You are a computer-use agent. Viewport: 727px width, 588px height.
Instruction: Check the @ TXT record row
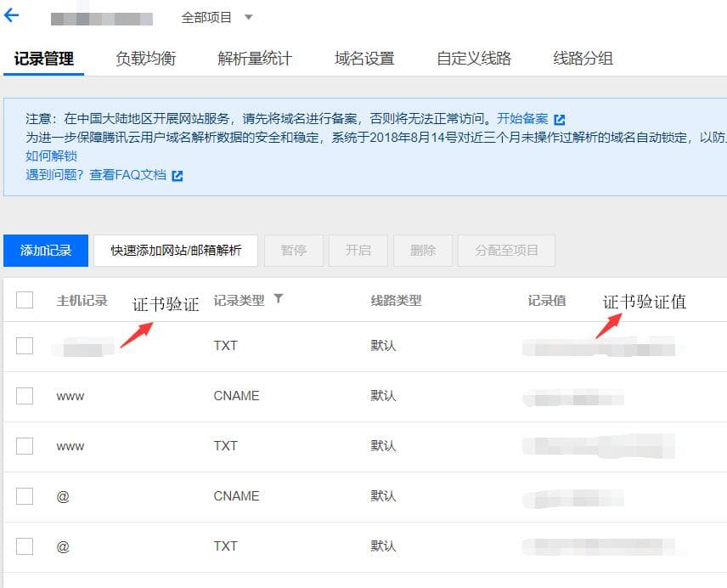click(25, 546)
